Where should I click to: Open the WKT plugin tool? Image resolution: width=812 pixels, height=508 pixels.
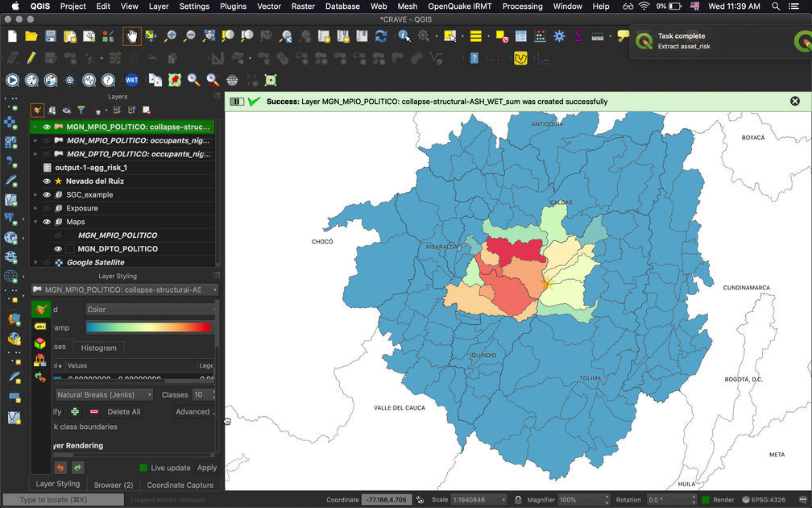click(x=131, y=80)
